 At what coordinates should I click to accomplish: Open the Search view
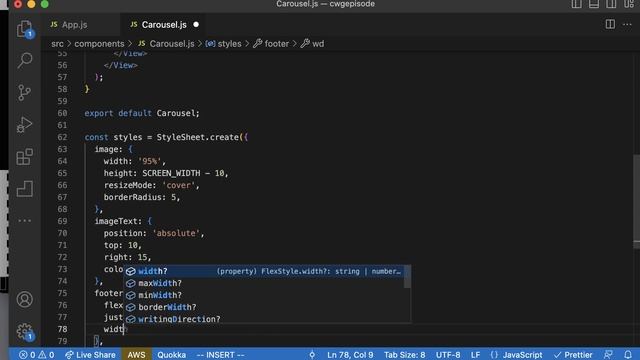coord(24,60)
